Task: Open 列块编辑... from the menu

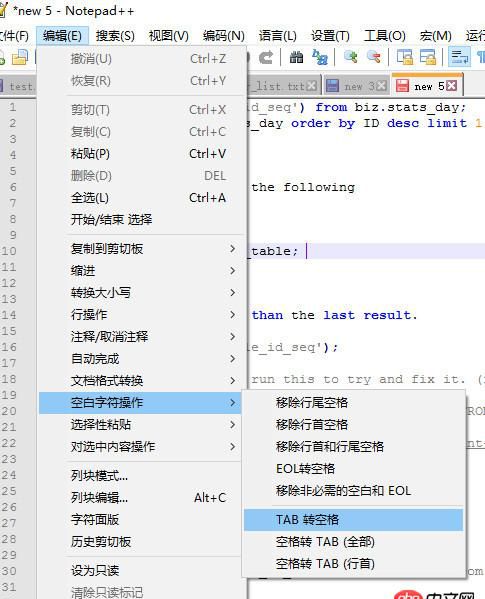Action: (x=140, y=498)
